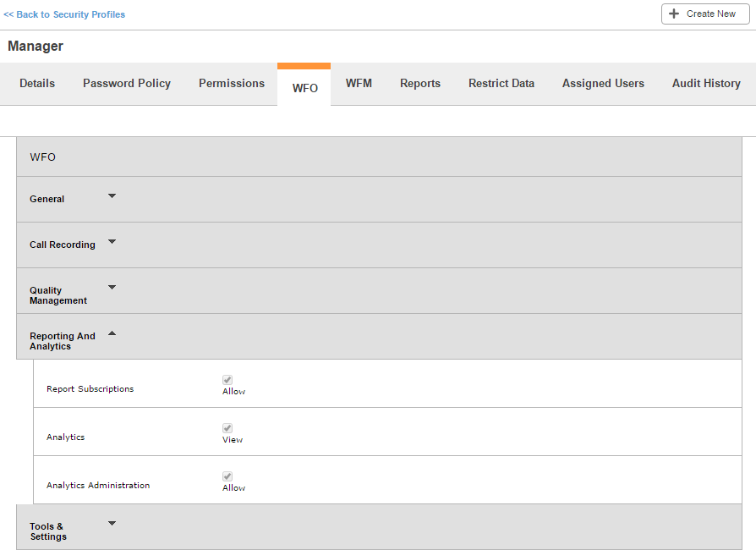Collapse the Reporting And Analytics section
Image resolution: width=756 pixels, height=550 pixels.
[112, 333]
